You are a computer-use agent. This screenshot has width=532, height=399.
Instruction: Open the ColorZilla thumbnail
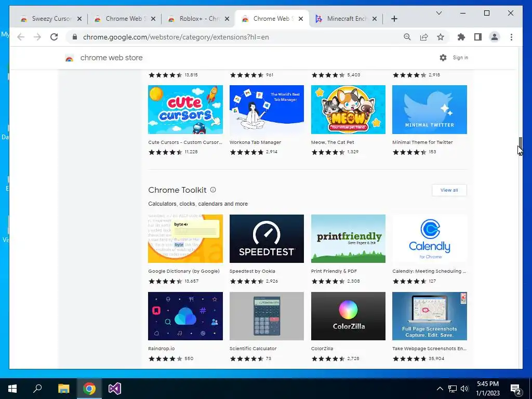[x=348, y=316]
